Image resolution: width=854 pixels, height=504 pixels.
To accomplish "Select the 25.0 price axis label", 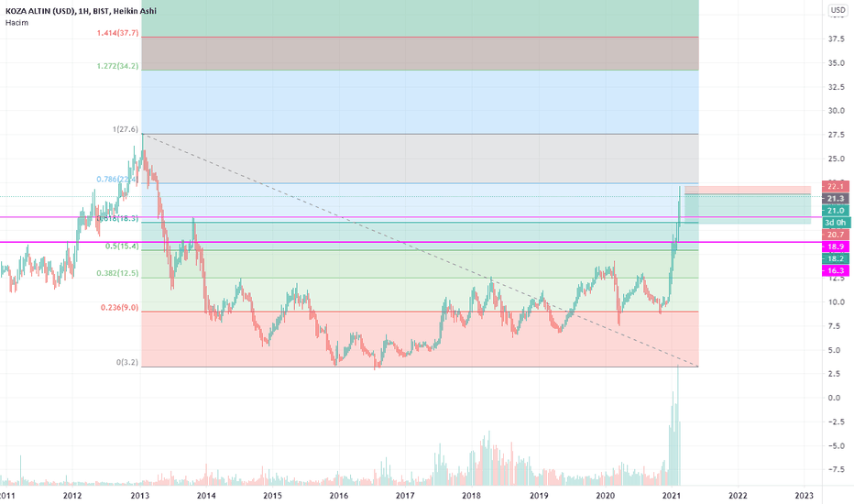I will pos(837,159).
